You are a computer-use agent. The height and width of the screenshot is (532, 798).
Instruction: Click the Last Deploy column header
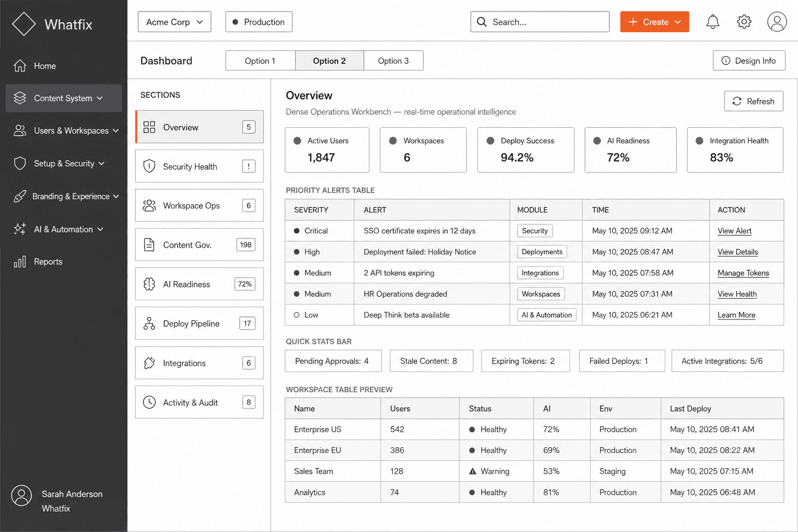coord(690,409)
